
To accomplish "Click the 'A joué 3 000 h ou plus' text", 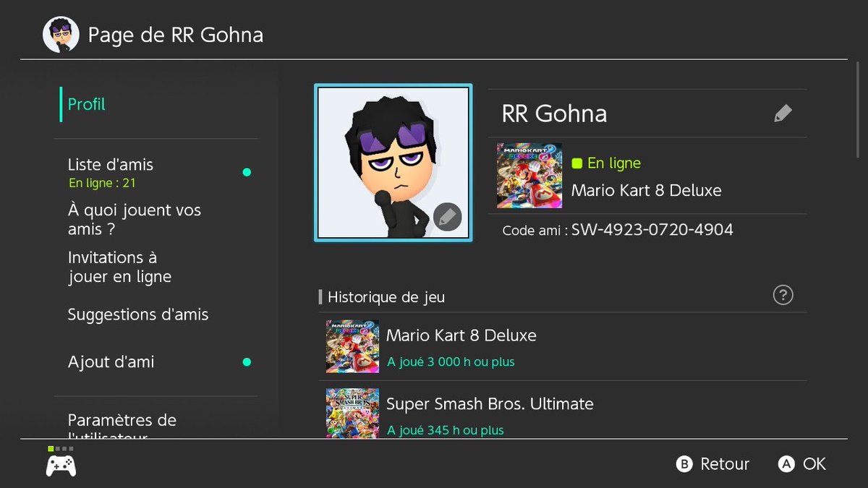I will point(451,361).
